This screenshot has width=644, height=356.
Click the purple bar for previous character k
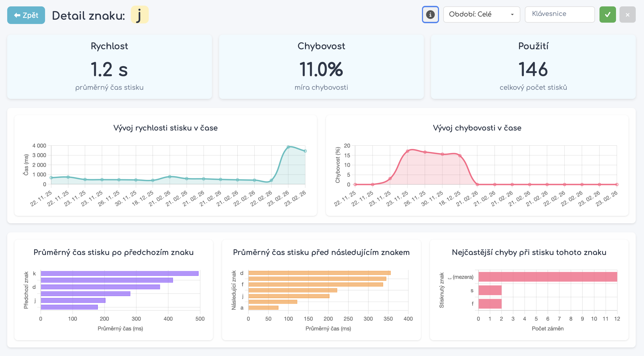coord(119,273)
